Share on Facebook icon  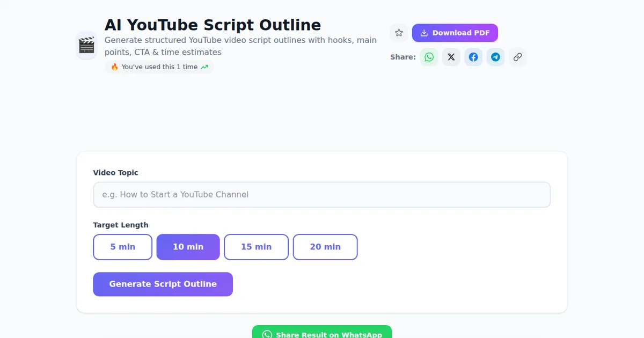[473, 57]
